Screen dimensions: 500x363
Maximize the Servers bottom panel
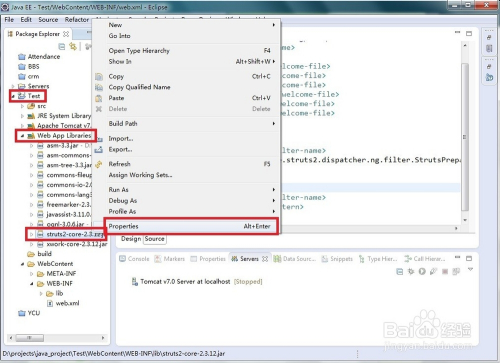point(469,258)
